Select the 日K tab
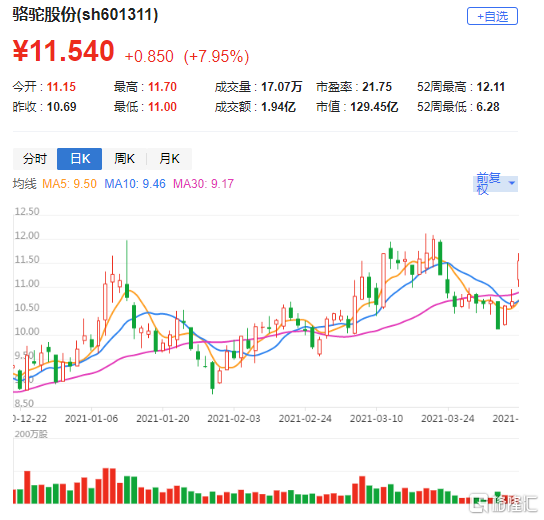Screen dimensions: 544x520 tap(79, 159)
